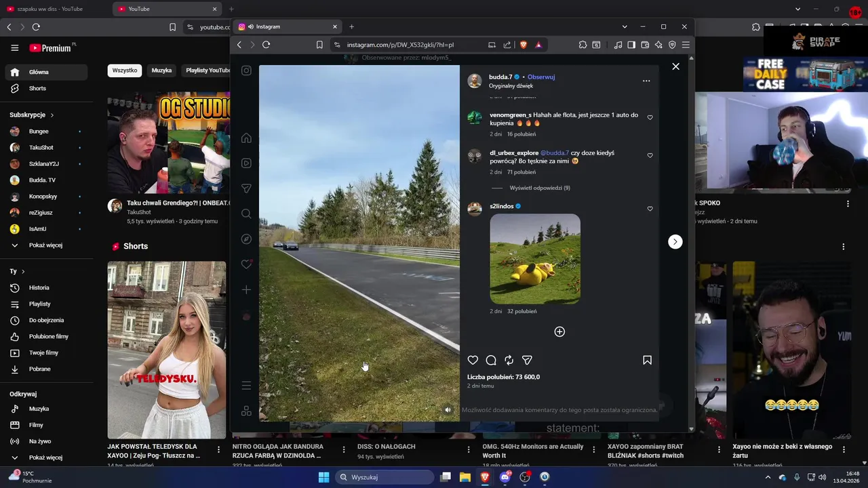Mute the Instagram video sound

pos(447,410)
